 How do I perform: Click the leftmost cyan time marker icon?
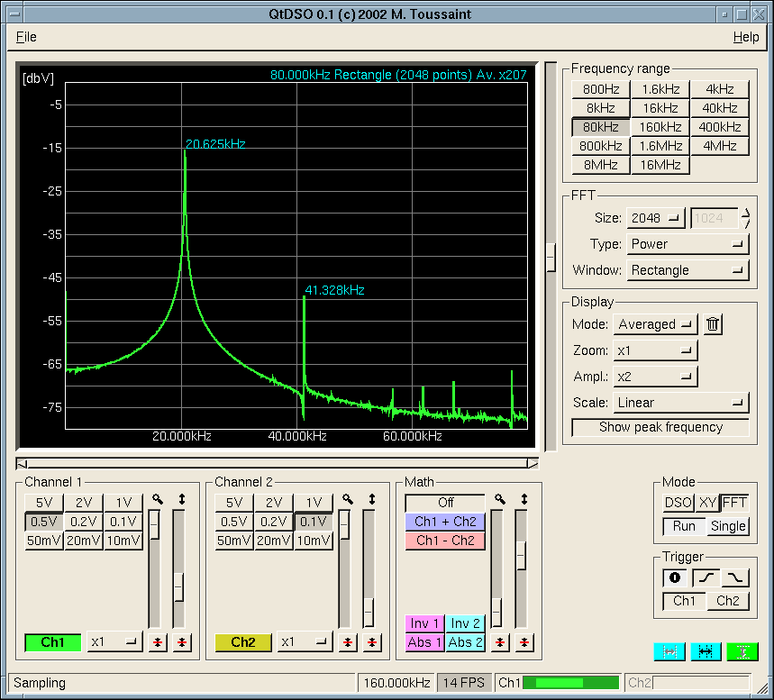coord(669,651)
